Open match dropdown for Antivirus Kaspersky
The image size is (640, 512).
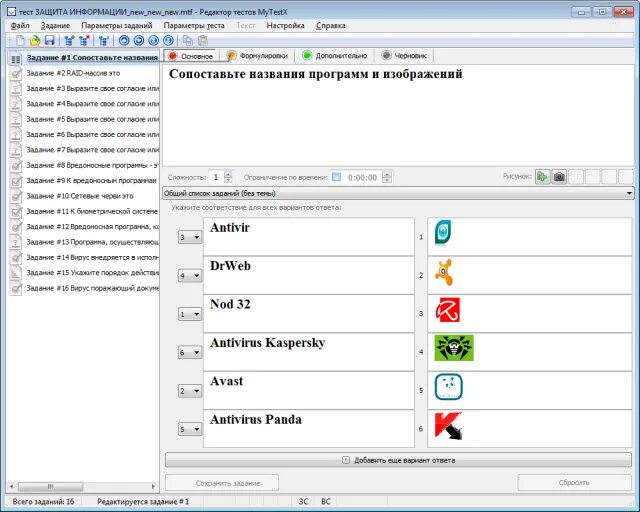pos(190,352)
